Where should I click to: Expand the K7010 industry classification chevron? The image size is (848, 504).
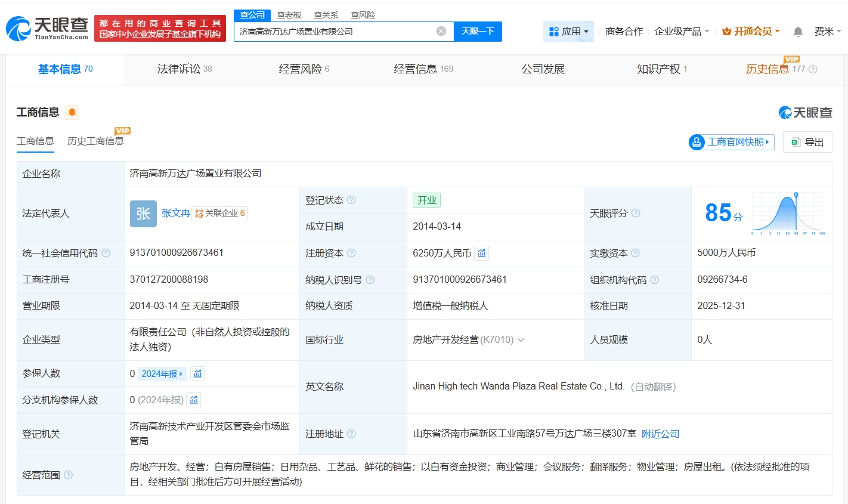click(x=521, y=339)
